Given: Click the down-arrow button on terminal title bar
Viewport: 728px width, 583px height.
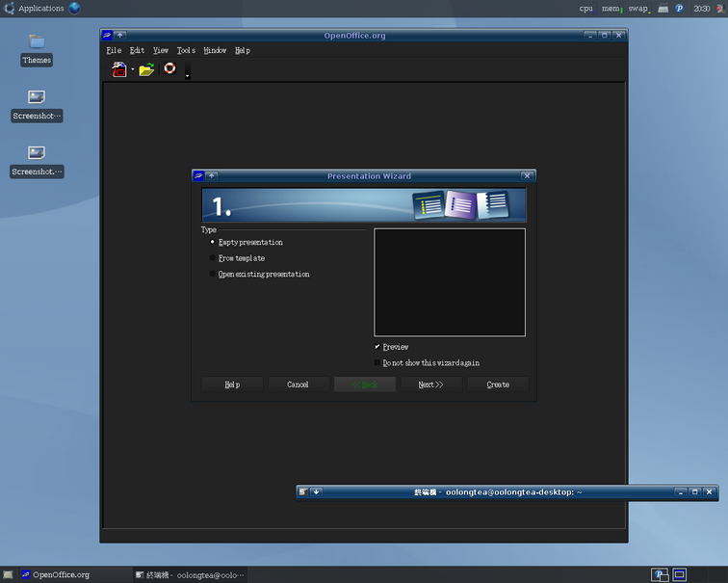Looking at the screenshot, I should click(317, 492).
